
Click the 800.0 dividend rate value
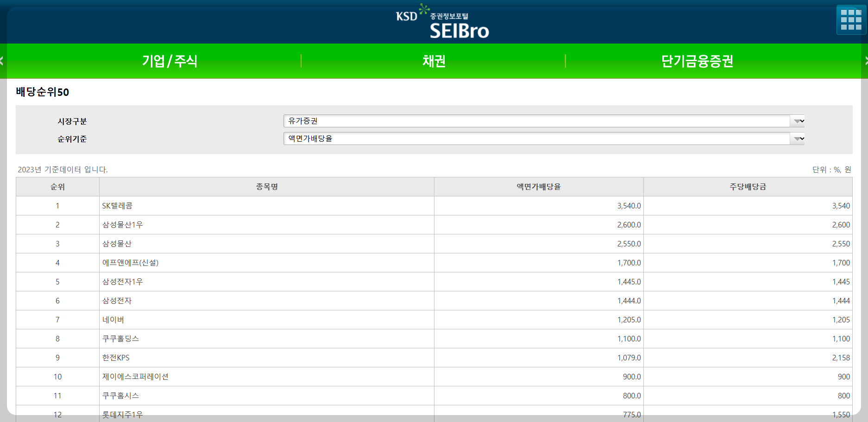(632, 396)
